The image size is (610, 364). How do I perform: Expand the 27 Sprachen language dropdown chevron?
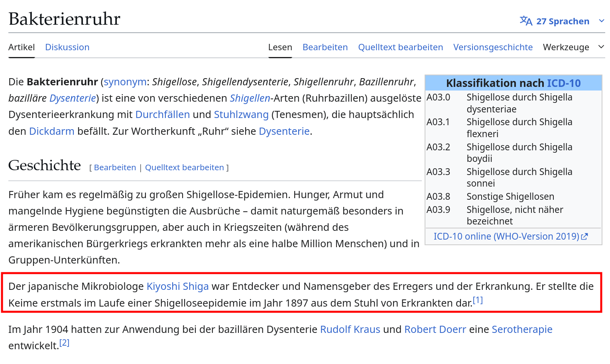click(x=602, y=21)
